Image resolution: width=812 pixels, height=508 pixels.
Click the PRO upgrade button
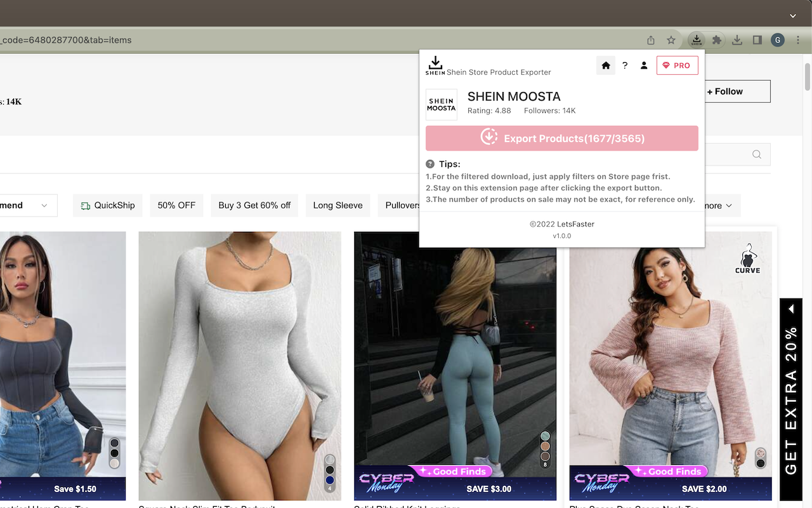(x=678, y=65)
